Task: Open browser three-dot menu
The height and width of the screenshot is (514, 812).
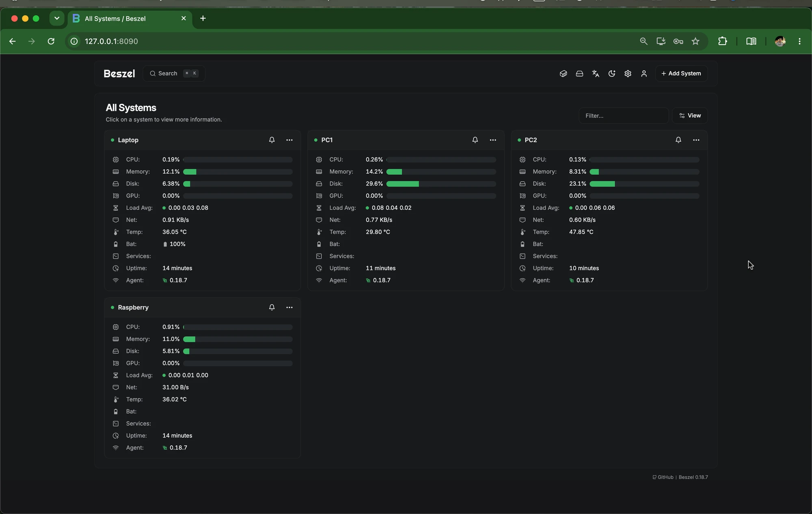Action: pos(799,41)
